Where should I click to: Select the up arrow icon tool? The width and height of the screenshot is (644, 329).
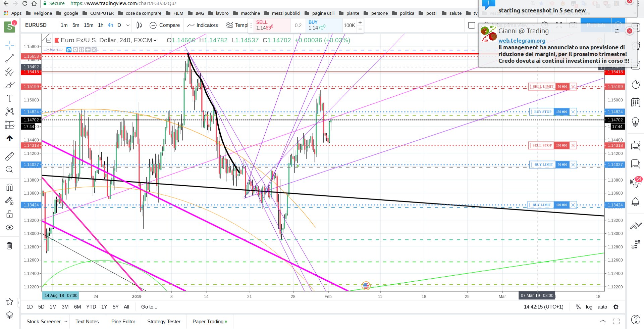[10, 138]
